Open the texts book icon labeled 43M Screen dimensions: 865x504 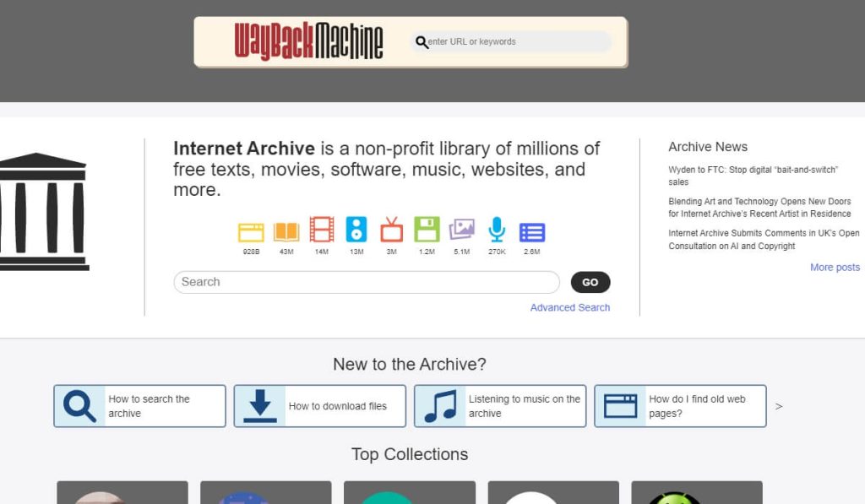tap(286, 232)
